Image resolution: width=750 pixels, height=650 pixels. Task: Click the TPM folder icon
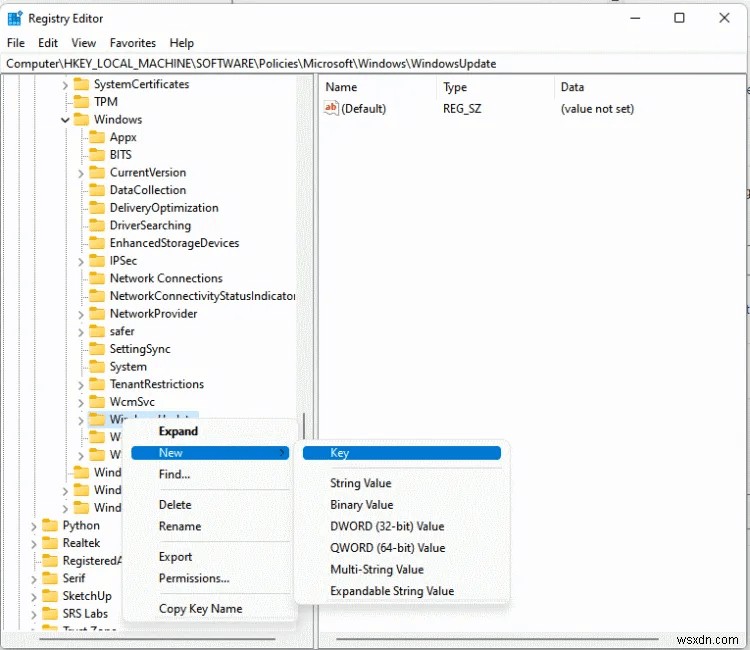pyautogui.click(x=81, y=102)
